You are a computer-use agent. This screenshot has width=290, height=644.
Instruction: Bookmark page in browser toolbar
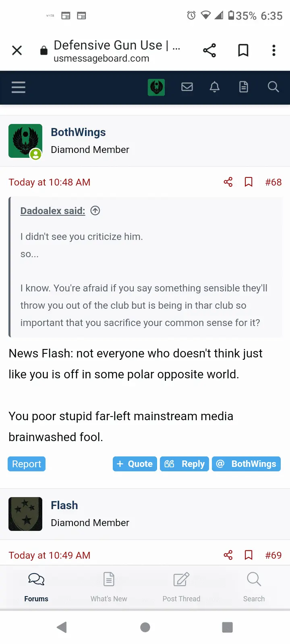click(x=243, y=50)
